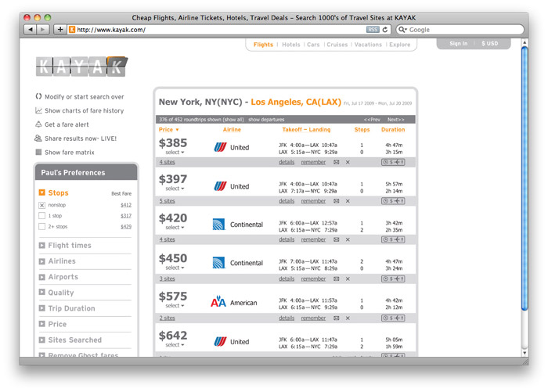Open select dropdown under $397

point(175,189)
